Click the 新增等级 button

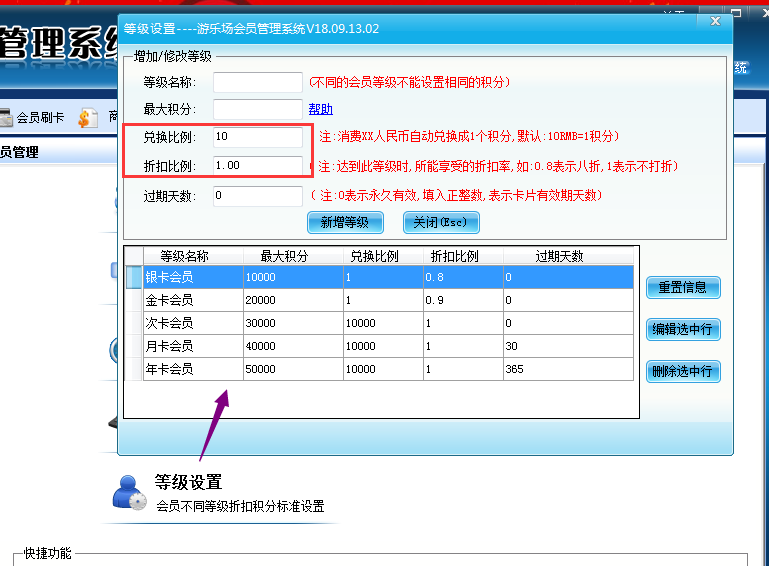click(x=344, y=222)
